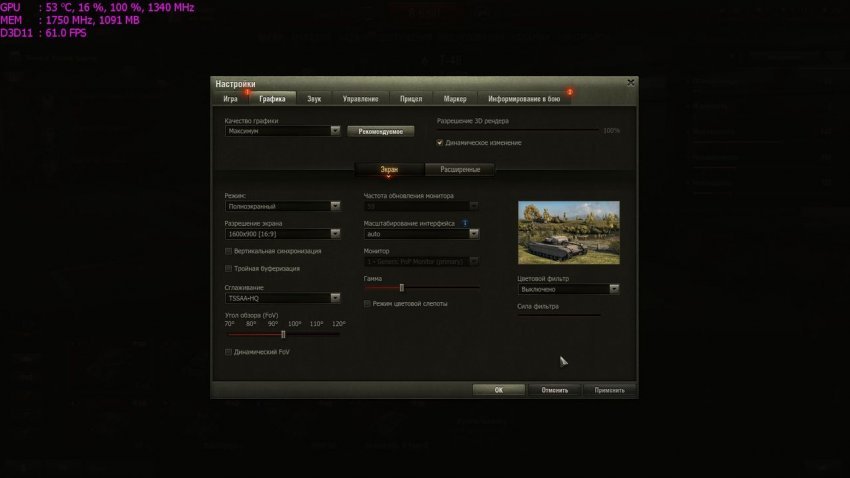
Task: Expand the Качество графики dropdown
Action: 282,131
